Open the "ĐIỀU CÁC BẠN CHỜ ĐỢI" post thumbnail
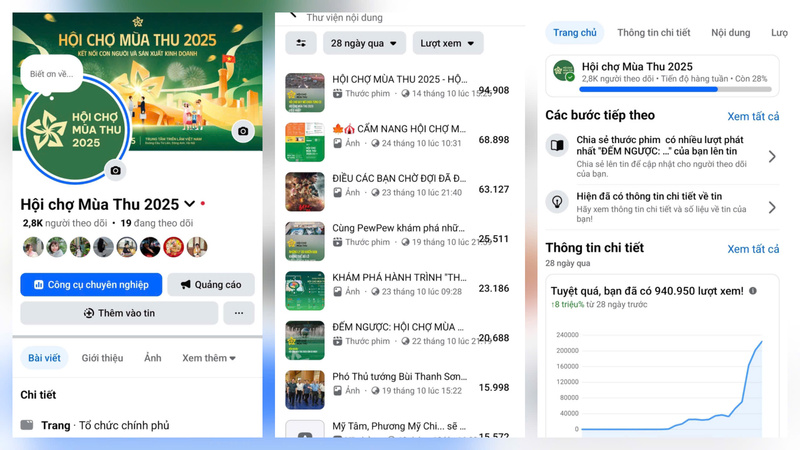This screenshot has width=800, height=450. 305,191
